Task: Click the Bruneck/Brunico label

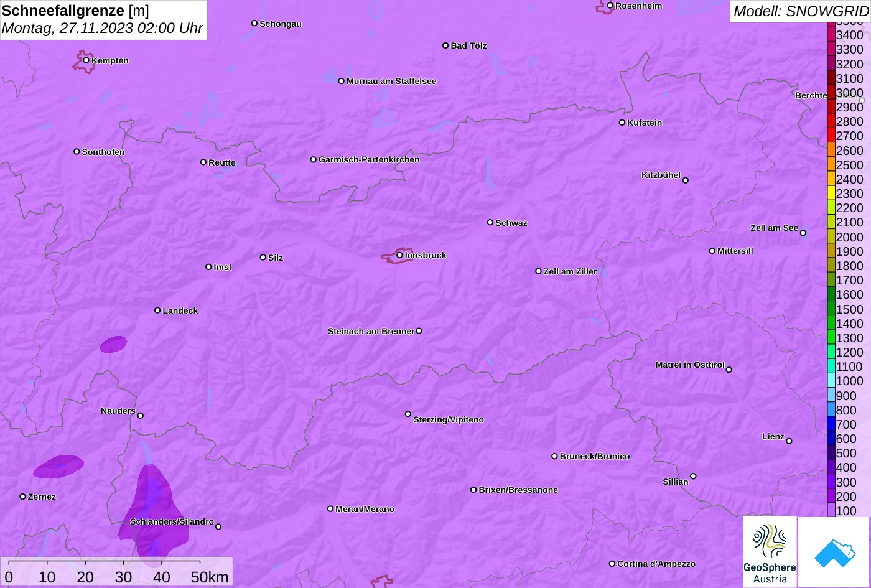Action: tap(595, 456)
